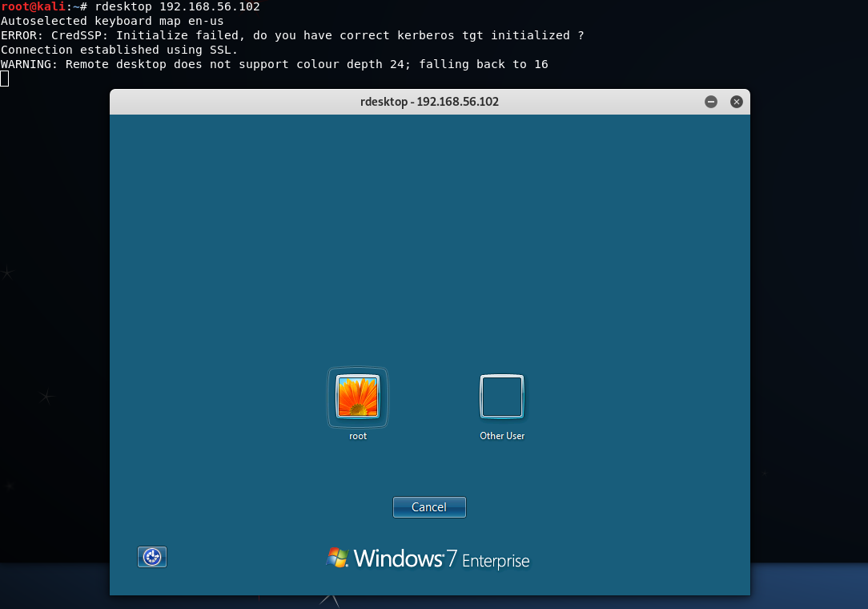
Task: Click the terminal cursor block
Action: click(5, 79)
